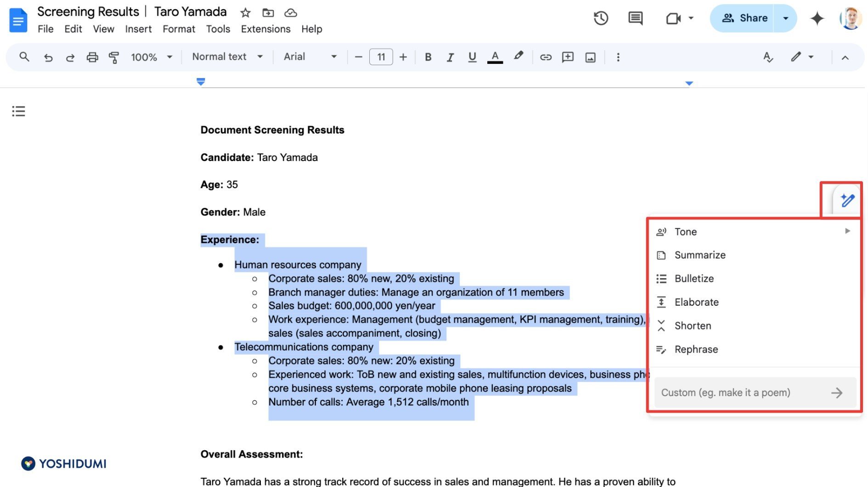Open the 100% zoom dropdown

click(x=152, y=57)
